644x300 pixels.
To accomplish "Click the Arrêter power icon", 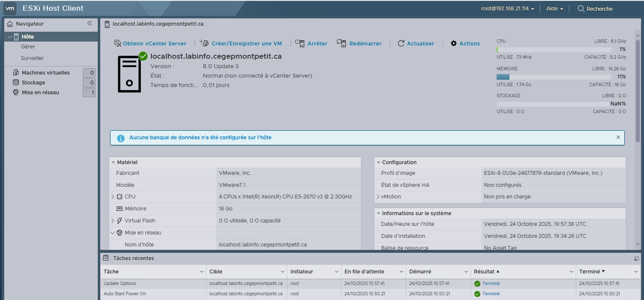I will click(300, 43).
